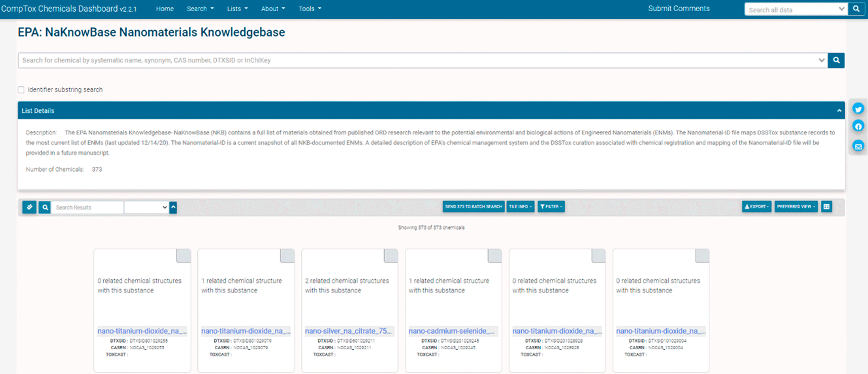Click the blue chemical search magnifier button
The image size is (868, 374).
click(836, 60)
